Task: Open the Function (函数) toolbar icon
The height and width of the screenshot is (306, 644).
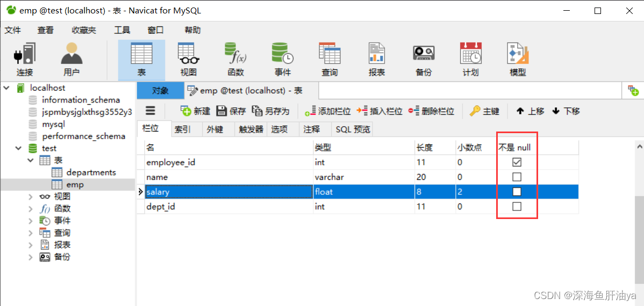Action: [x=236, y=60]
